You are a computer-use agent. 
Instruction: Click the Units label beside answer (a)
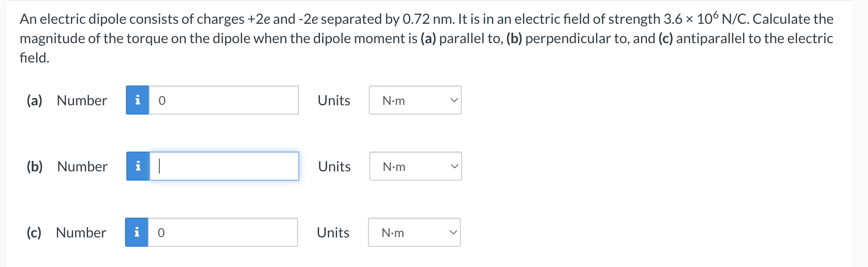(x=333, y=100)
